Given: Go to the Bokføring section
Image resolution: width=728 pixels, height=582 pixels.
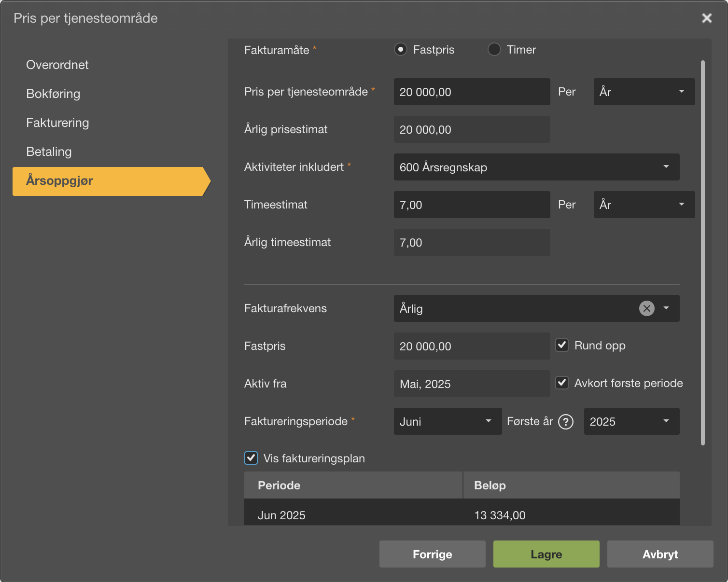Looking at the screenshot, I should [53, 94].
